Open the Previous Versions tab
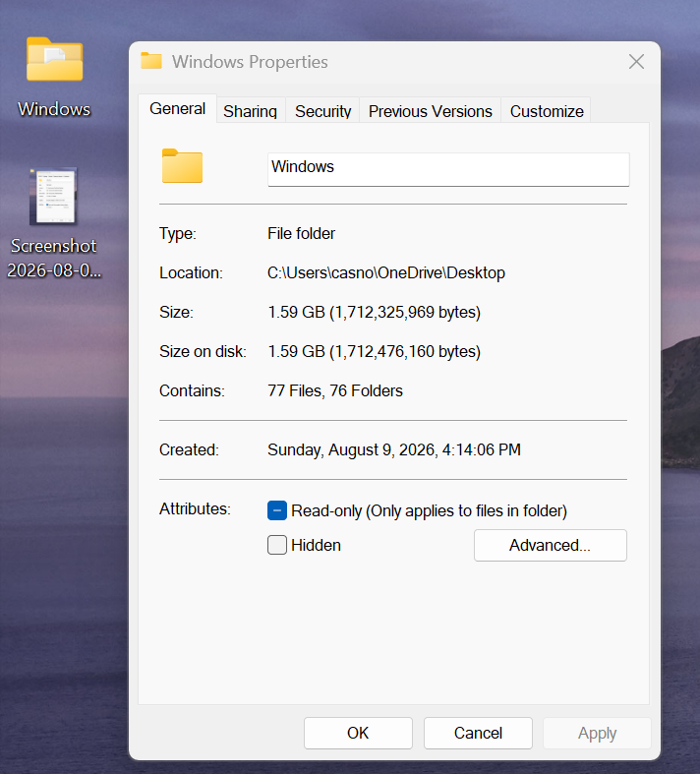 431,111
